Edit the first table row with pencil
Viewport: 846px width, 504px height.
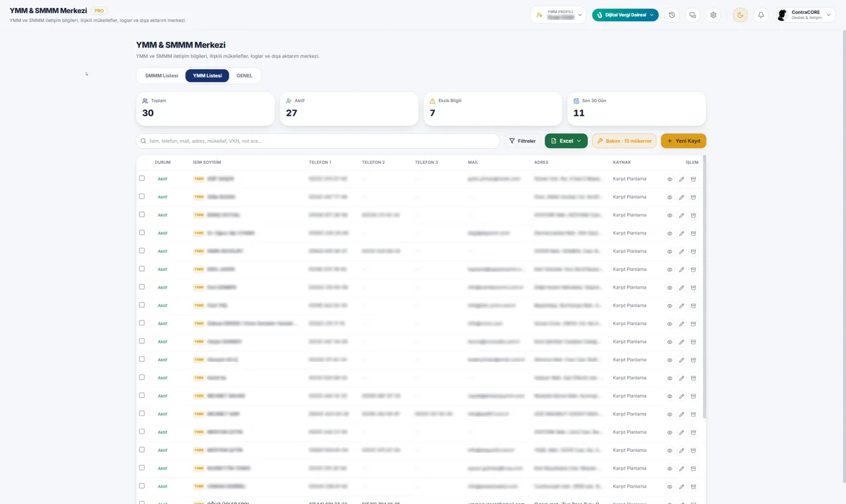(x=681, y=179)
